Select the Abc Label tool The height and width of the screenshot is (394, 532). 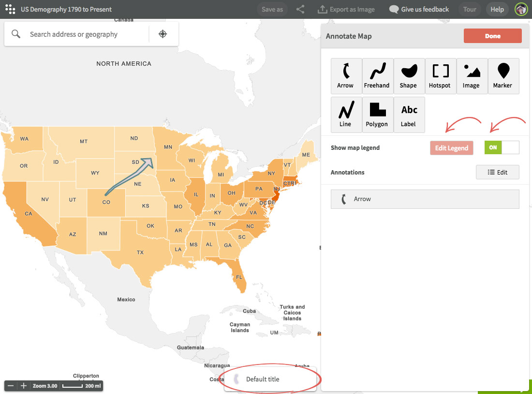pos(409,115)
